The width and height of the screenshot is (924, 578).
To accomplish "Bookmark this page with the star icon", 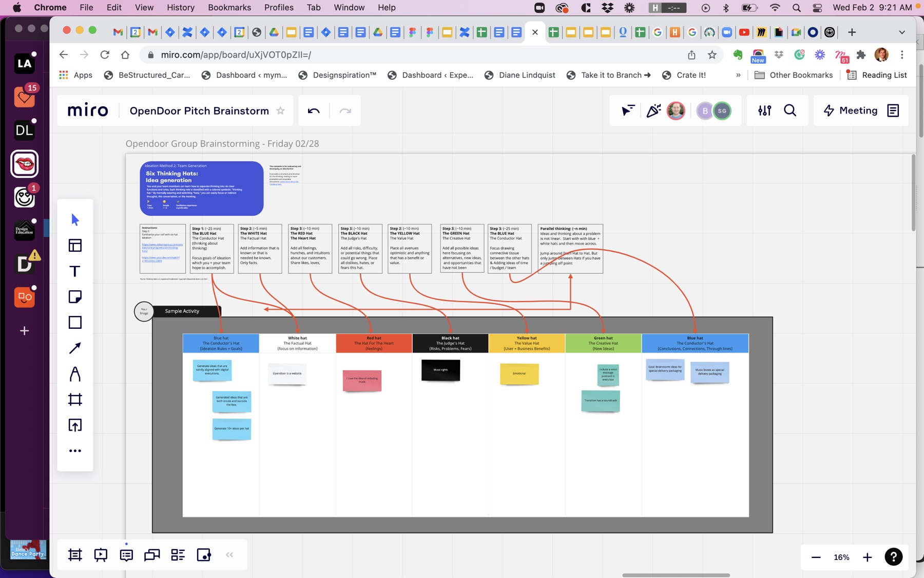I will [712, 54].
